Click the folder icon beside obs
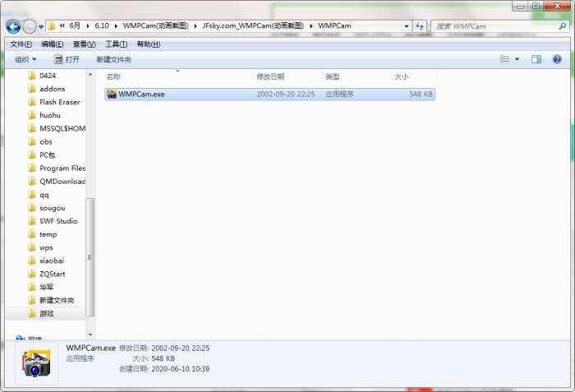Viewport: 575px width, 392px height. click(x=32, y=141)
